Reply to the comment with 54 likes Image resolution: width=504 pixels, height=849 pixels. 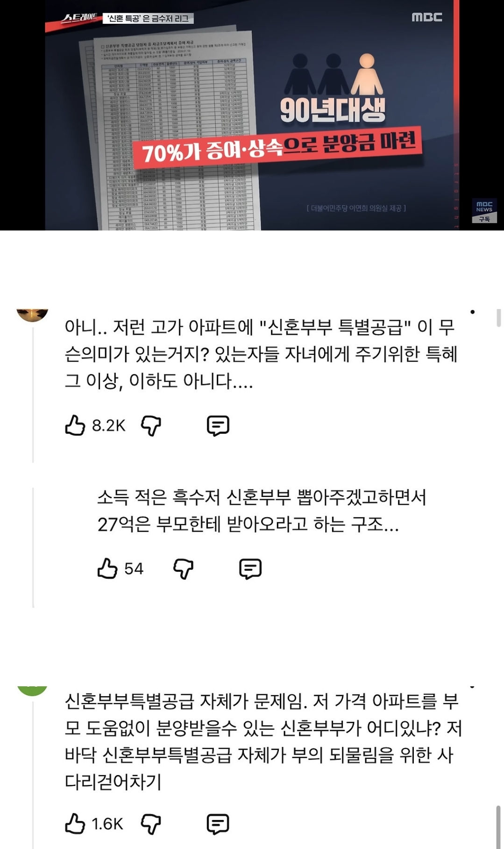[250, 569]
